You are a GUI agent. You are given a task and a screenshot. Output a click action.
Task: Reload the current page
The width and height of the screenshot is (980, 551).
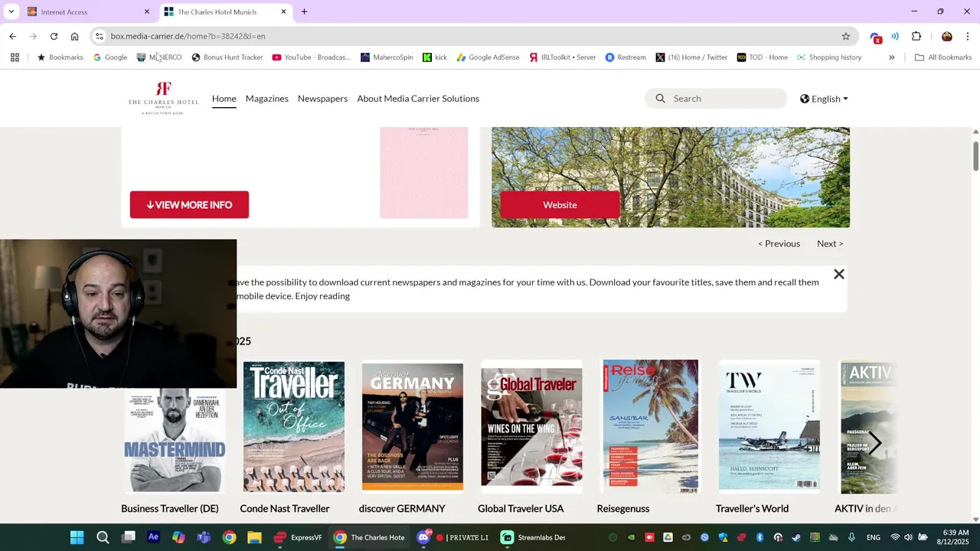tap(54, 36)
